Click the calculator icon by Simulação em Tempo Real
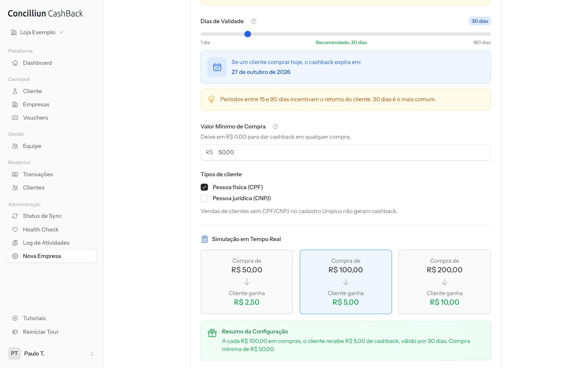Screen dimensions: 588x368 [x=205, y=239]
